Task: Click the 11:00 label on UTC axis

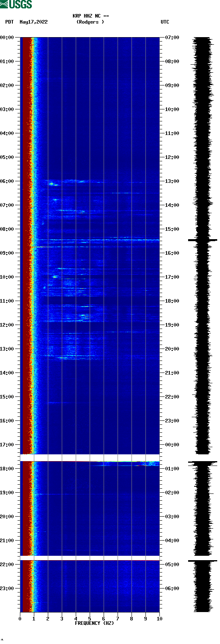Action: pos(172,133)
